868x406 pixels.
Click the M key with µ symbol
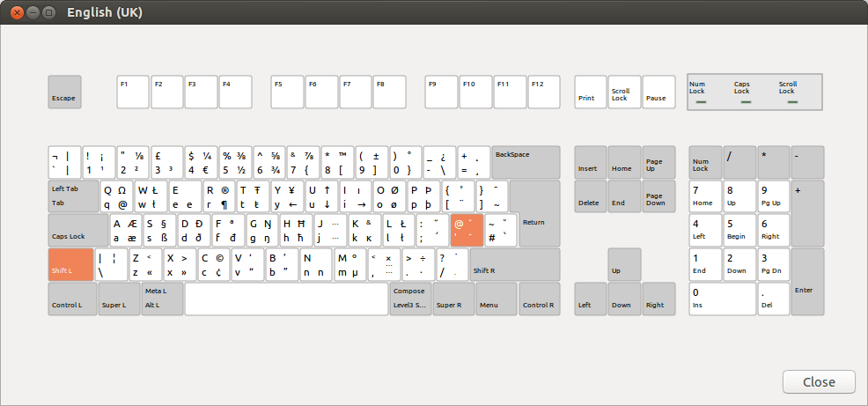[x=349, y=265]
